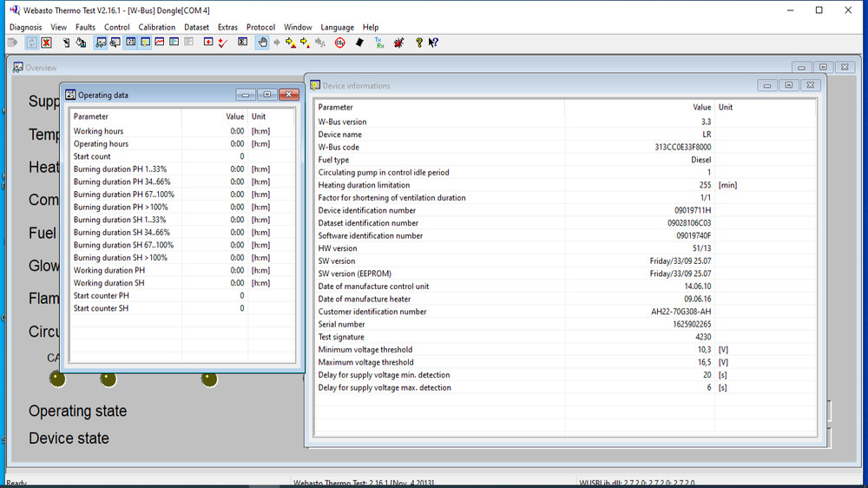868x488 pixels.
Task: Minimize the Operating data window
Action: click(x=246, y=95)
